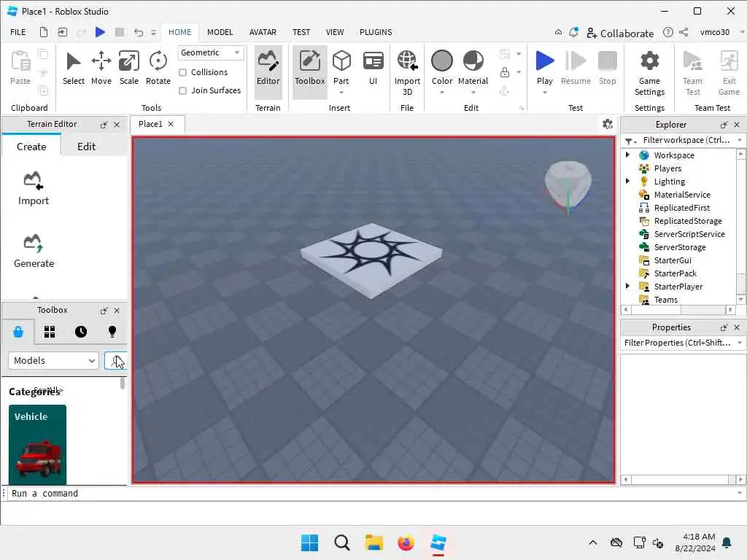Open Toolbox Inventory grid tab
Viewport: 747px width, 560px height.
click(50, 332)
